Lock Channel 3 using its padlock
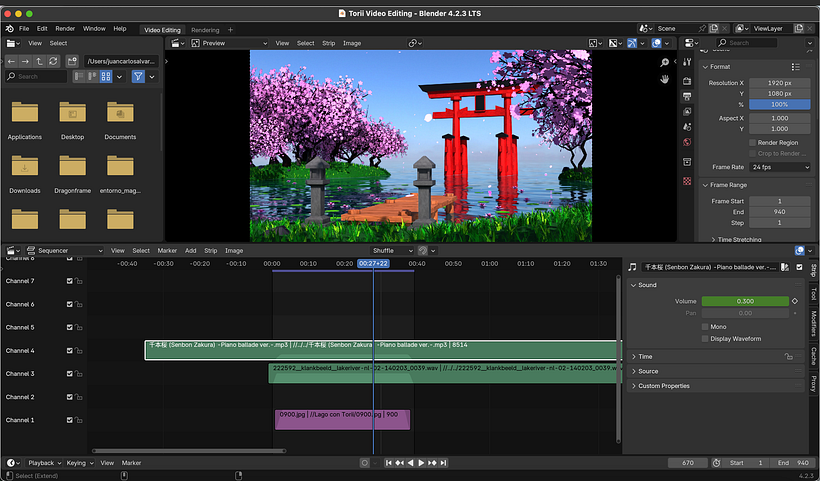 (78, 374)
